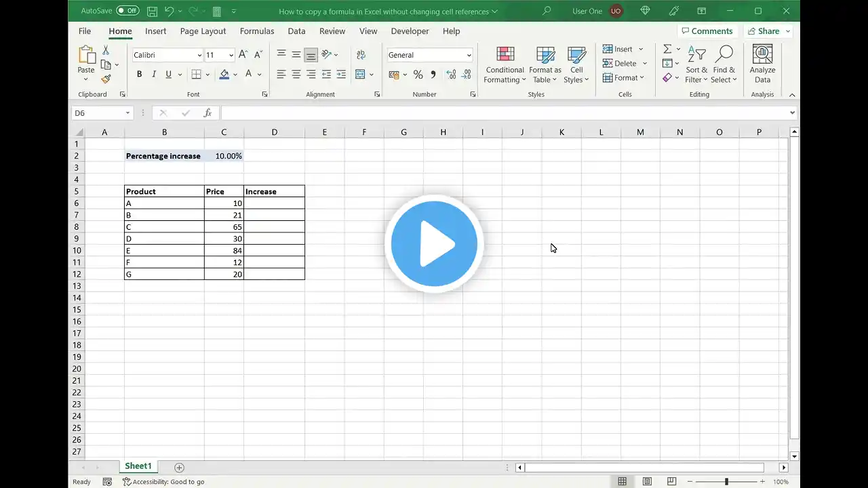Add a new sheet with the plus icon

coord(179,467)
